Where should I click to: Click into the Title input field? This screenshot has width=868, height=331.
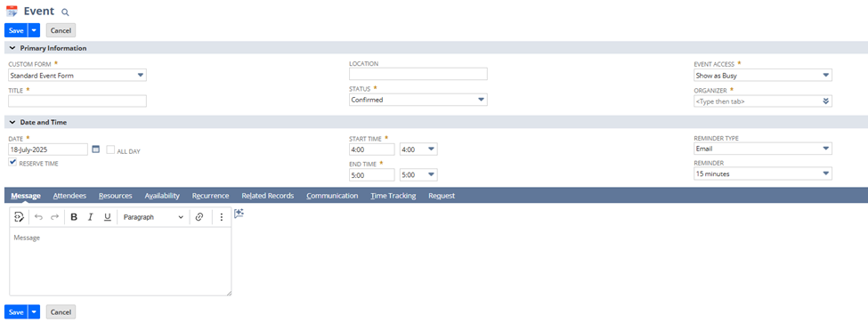click(x=77, y=101)
